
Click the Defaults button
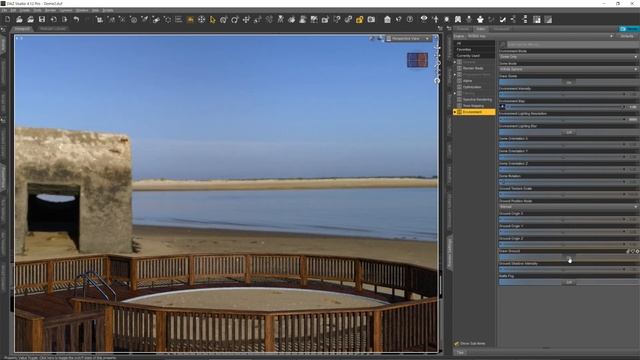click(627, 36)
